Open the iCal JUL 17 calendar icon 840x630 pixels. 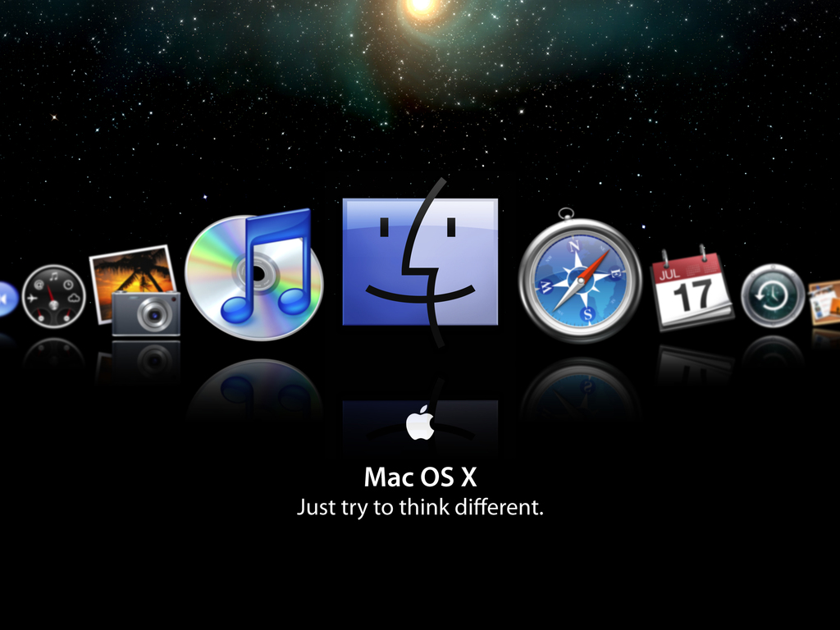click(692, 288)
